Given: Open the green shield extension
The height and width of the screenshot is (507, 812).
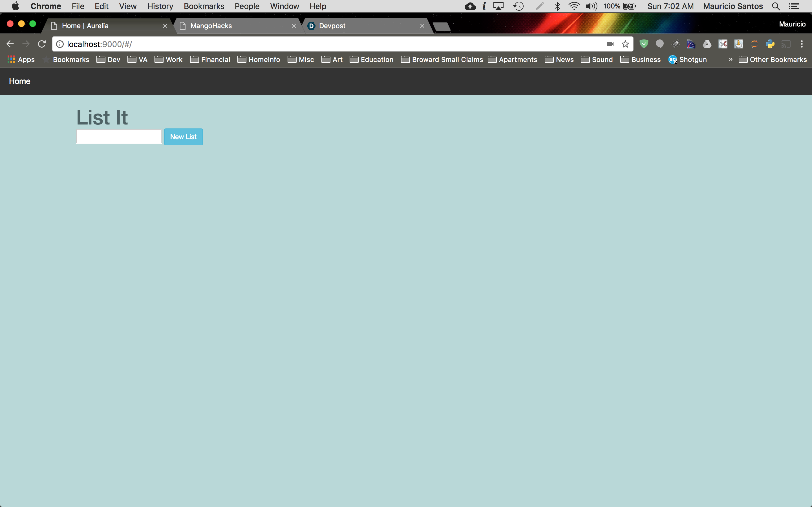Looking at the screenshot, I should (644, 44).
